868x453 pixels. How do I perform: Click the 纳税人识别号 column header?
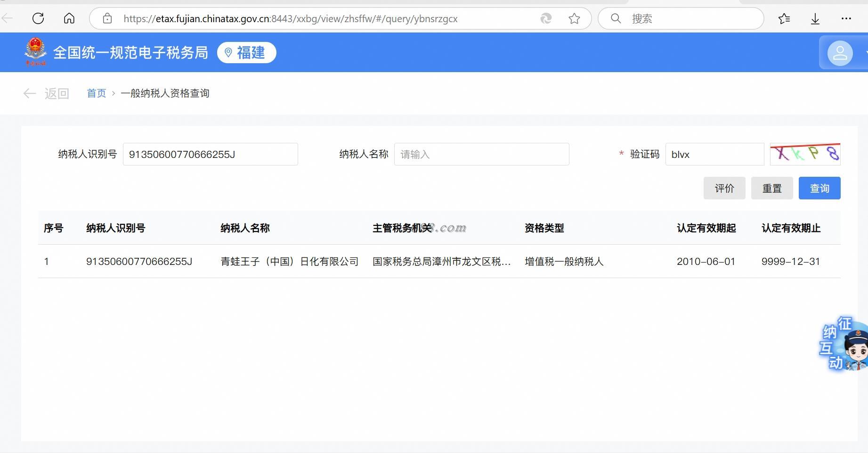tap(115, 228)
